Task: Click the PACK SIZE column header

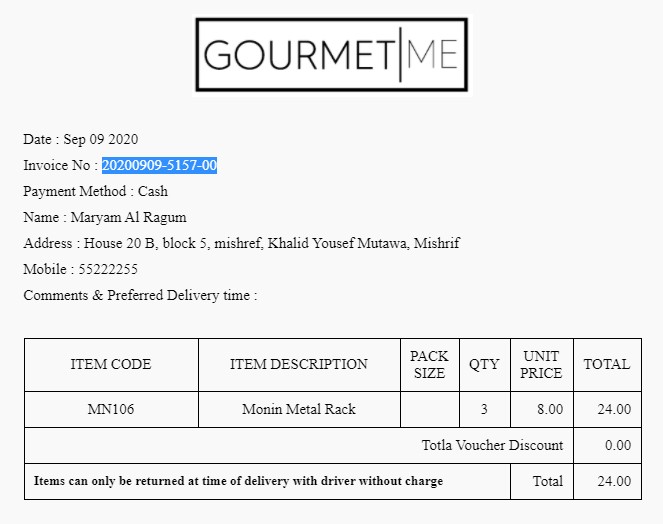Action: 429,364
